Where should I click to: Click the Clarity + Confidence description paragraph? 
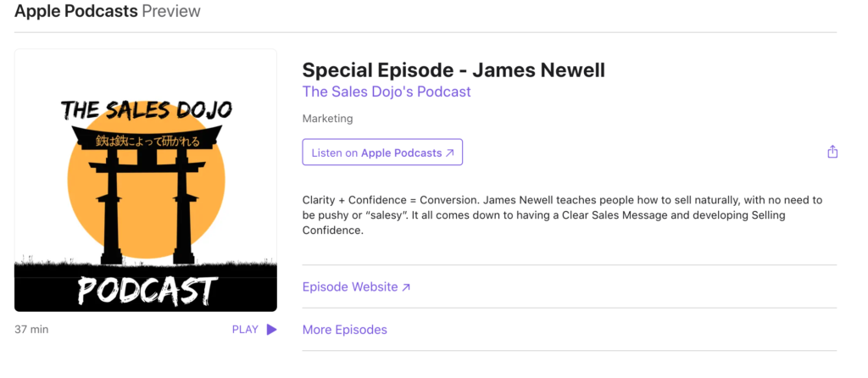pyautogui.click(x=563, y=215)
